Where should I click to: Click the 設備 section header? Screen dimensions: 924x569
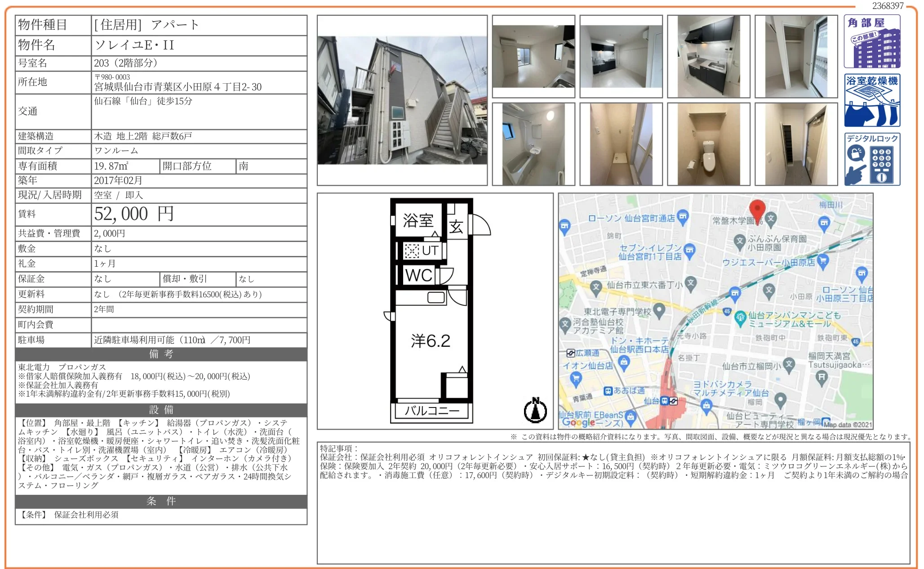pos(161,410)
